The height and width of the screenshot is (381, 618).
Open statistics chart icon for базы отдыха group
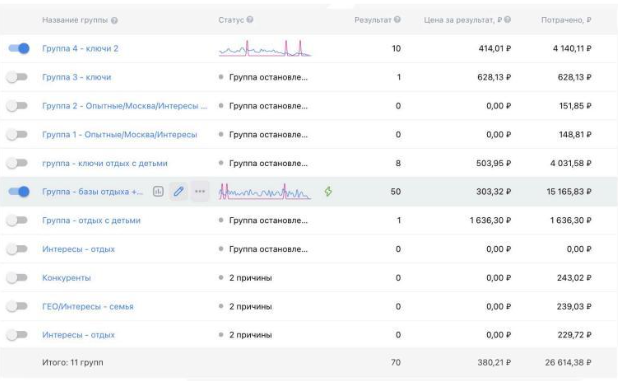pyautogui.click(x=158, y=191)
